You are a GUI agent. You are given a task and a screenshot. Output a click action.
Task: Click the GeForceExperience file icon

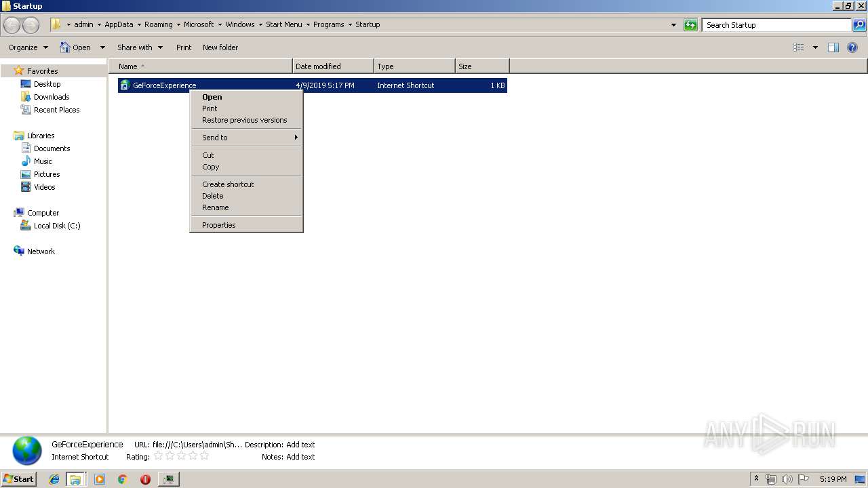point(125,85)
